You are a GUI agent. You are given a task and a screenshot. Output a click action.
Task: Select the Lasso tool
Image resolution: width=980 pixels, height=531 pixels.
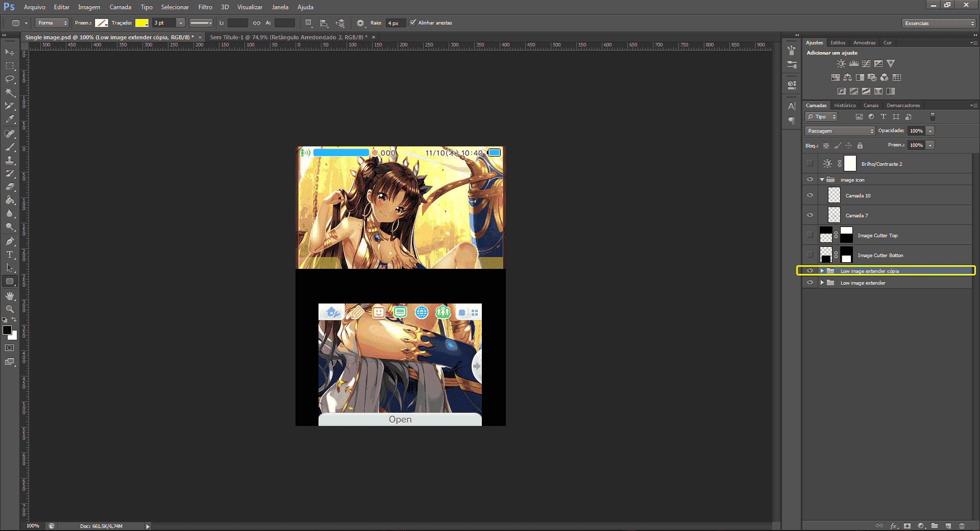(x=10, y=79)
